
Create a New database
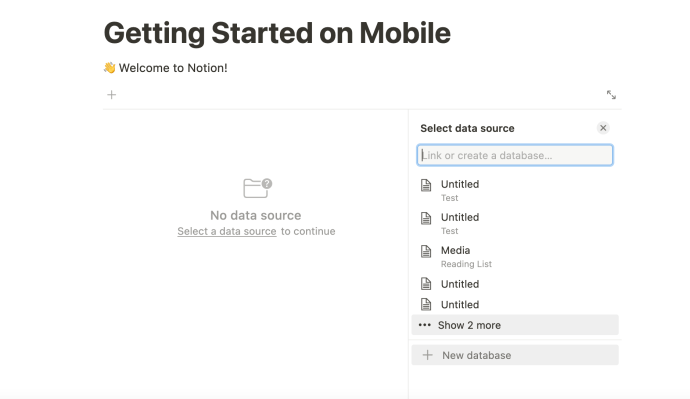coord(515,355)
